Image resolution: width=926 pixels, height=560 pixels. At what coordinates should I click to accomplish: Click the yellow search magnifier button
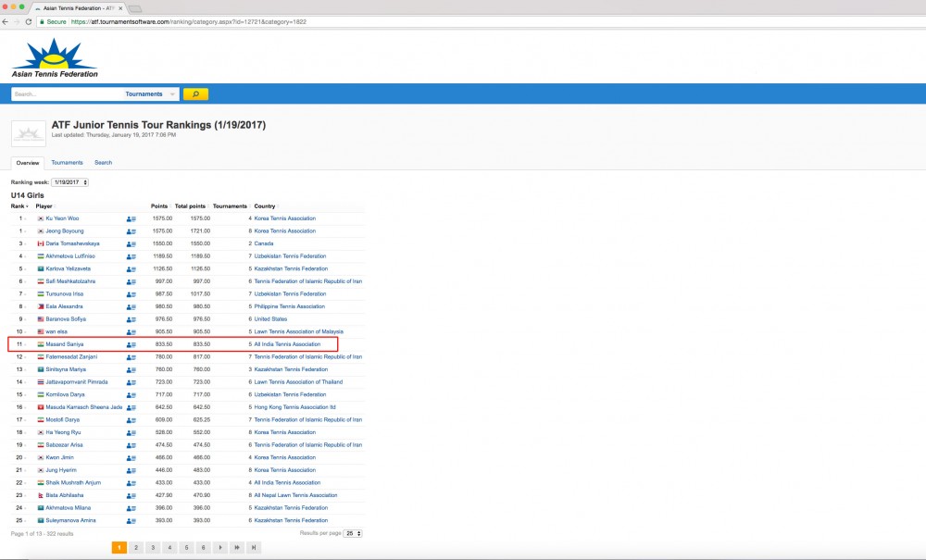(195, 93)
